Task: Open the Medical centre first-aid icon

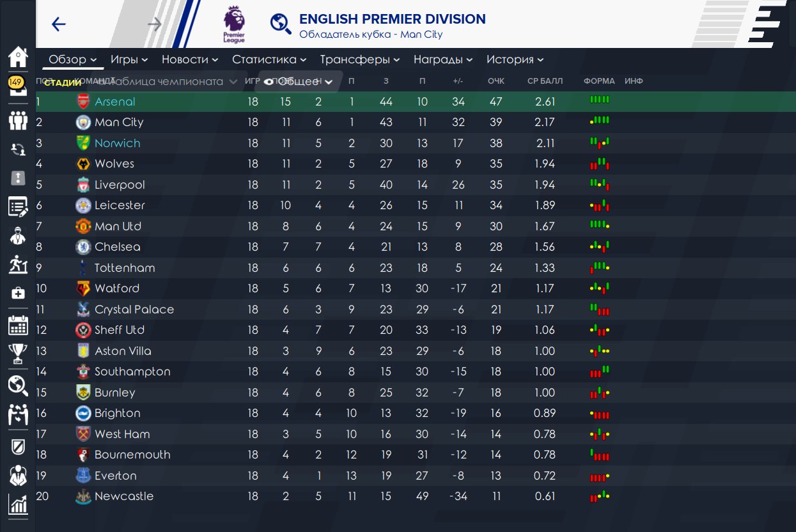Action: (18, 293)
